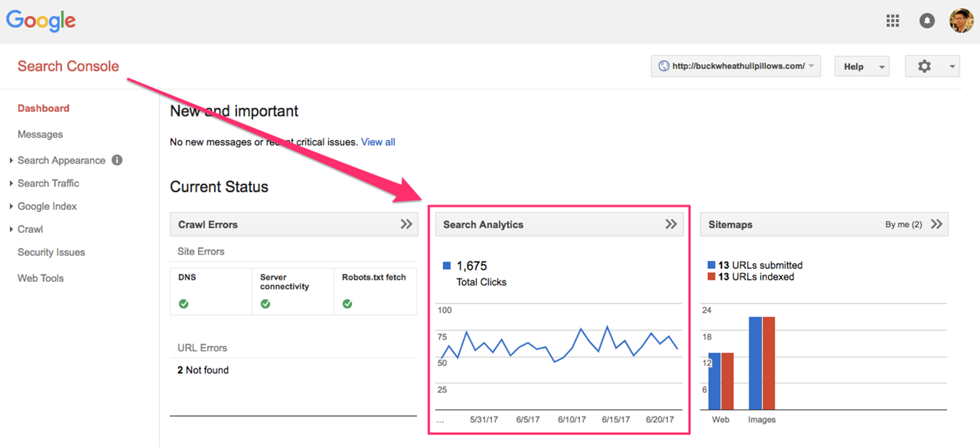
Task: Click the red Images bar in Sitemaps chart
Action: click(x=768, y=363)
